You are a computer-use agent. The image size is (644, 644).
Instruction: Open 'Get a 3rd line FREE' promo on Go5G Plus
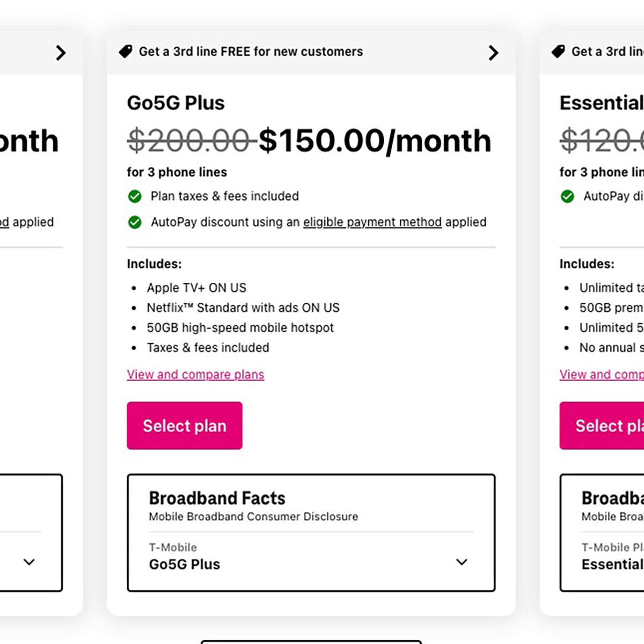(x=251, y=52)
